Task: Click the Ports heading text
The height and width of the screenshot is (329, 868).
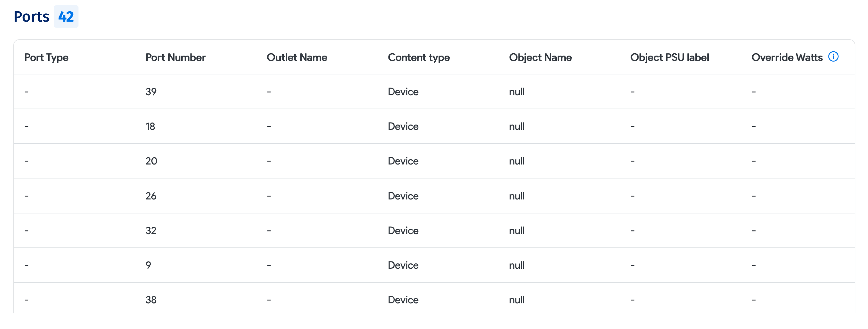Action: pos(32,17)
